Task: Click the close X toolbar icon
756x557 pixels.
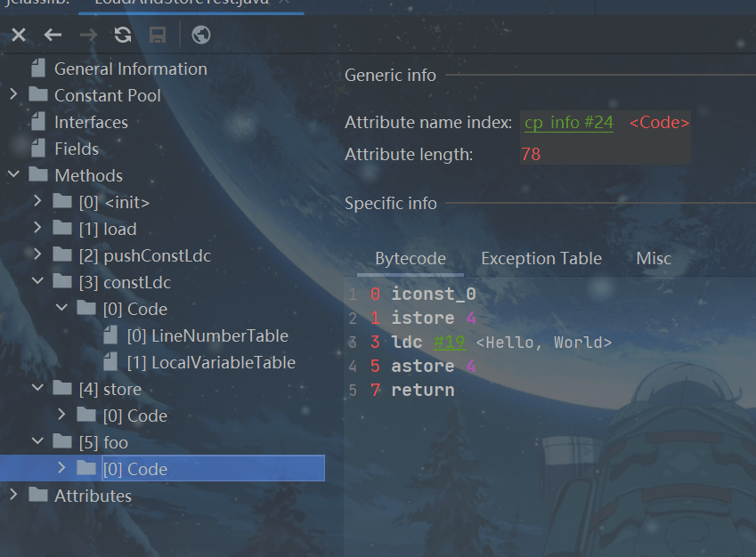Action: pyautogui.click(x=19, y=36)
